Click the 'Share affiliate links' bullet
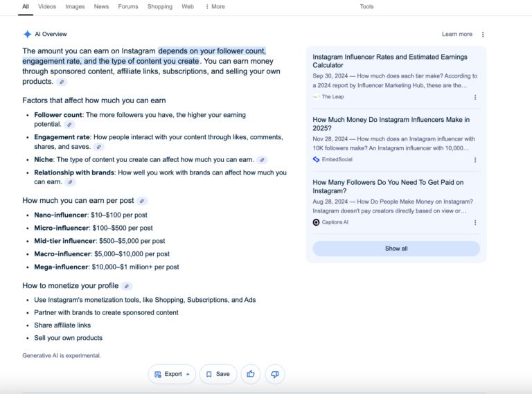This screenshot has height=394, width=532. pos(62,325)
